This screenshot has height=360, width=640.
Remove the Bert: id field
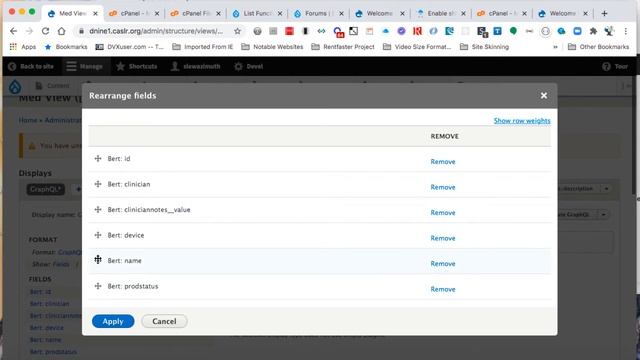pyautogui.click(x=443, y=162)
